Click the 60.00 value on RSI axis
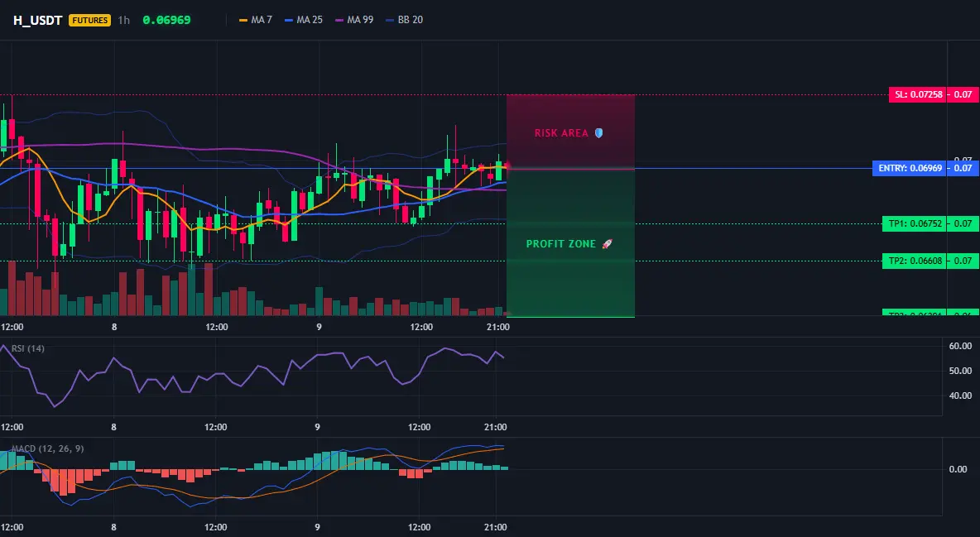The width and height of the screenshot is (980, 537). coord(960,346)
